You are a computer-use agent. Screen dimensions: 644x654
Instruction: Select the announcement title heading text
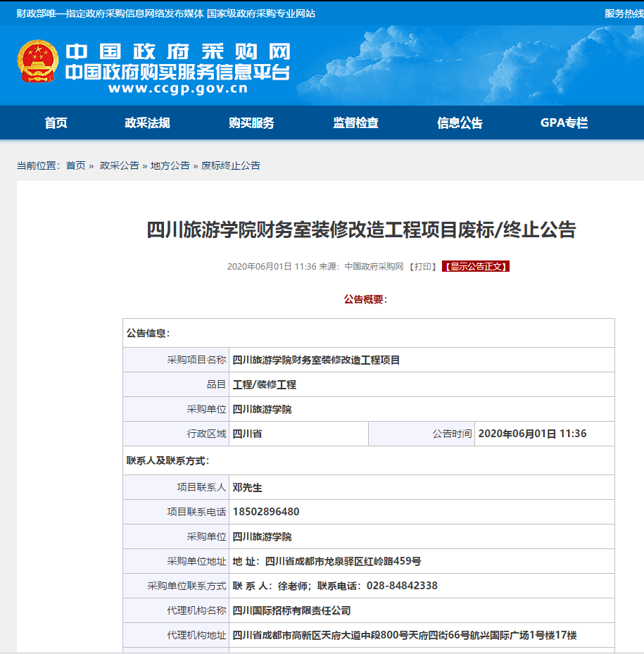[x=361, y=229]
